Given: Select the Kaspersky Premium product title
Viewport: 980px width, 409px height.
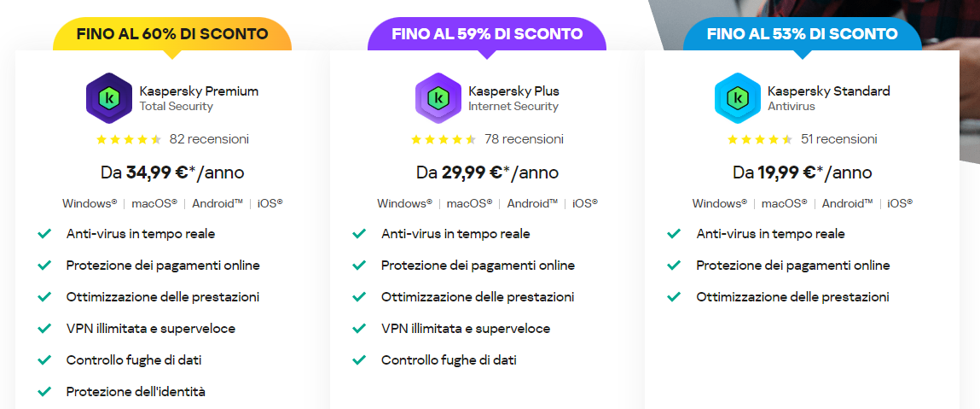Looking at the screenshot, I should coord(199,91).
